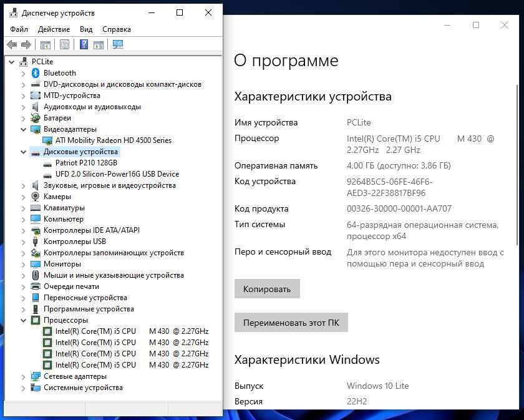
Task: Expand the Сетевые адаптеры category
Action: tap(23, 377)
